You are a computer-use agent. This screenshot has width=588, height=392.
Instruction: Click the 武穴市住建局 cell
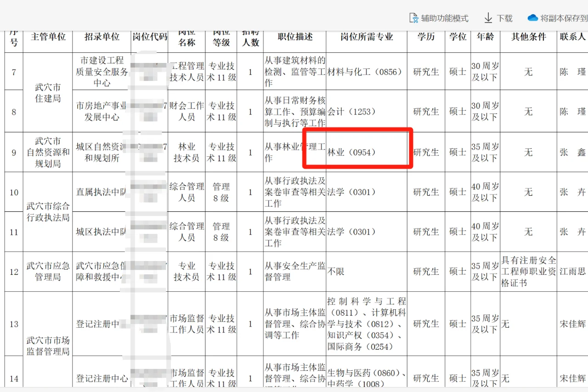click(48, 92)
